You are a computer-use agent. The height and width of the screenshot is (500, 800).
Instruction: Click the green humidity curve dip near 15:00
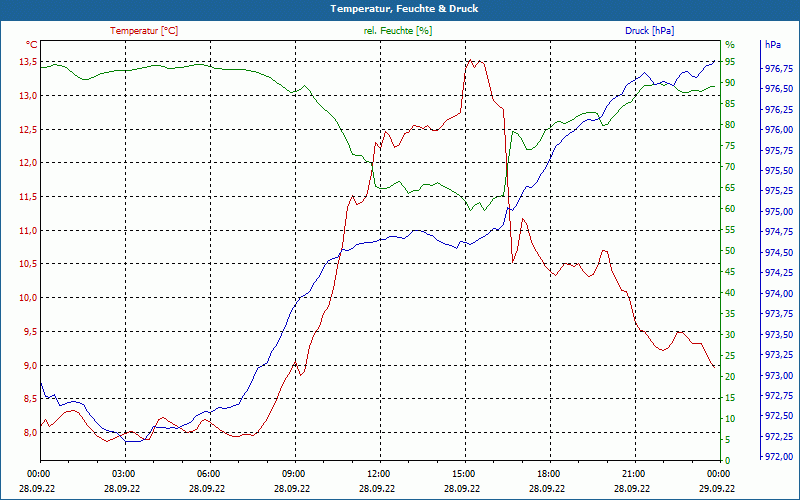coord(470,210)
